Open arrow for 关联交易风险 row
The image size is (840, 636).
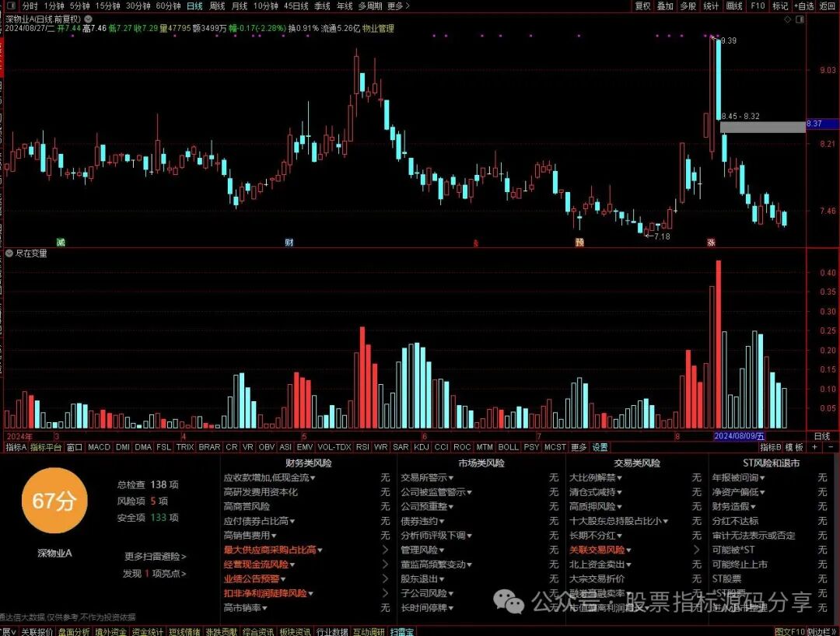coord(696,550)
